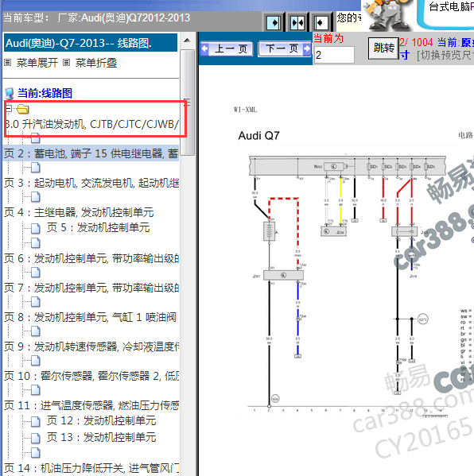Click the tree scrollbar up arrow

pos(187,41)
